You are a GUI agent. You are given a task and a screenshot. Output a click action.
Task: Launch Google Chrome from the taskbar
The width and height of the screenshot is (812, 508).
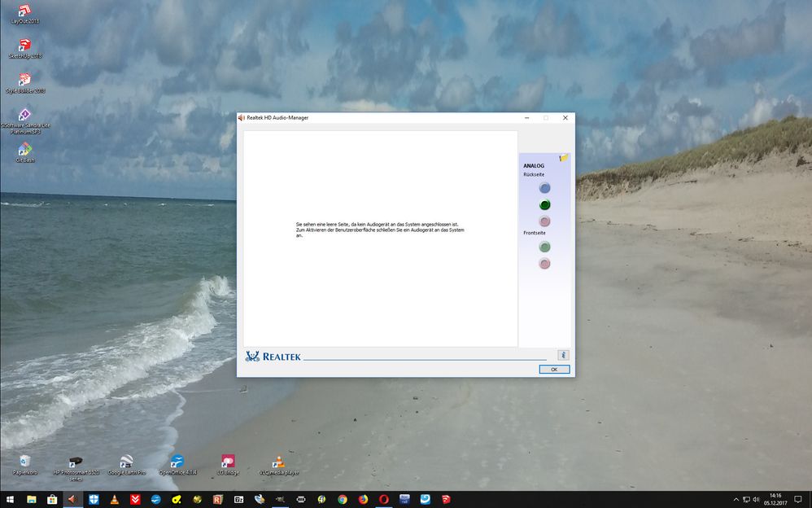click(343, 499)
